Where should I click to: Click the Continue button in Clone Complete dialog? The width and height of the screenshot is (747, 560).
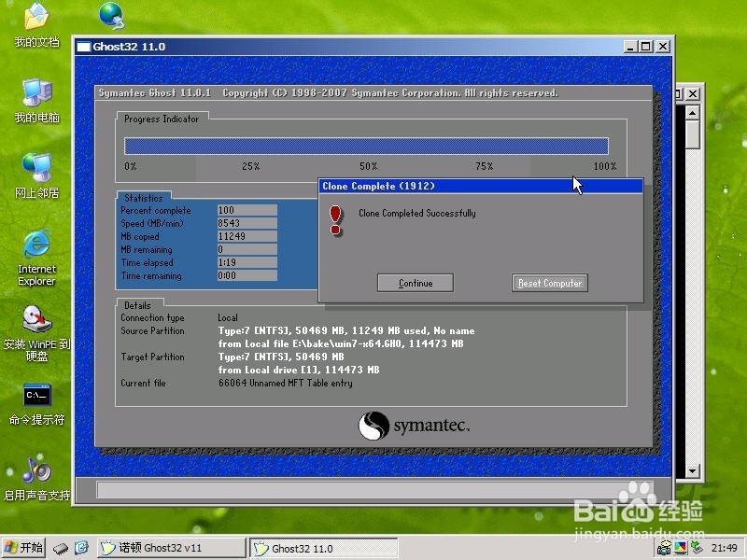point(415,283)
